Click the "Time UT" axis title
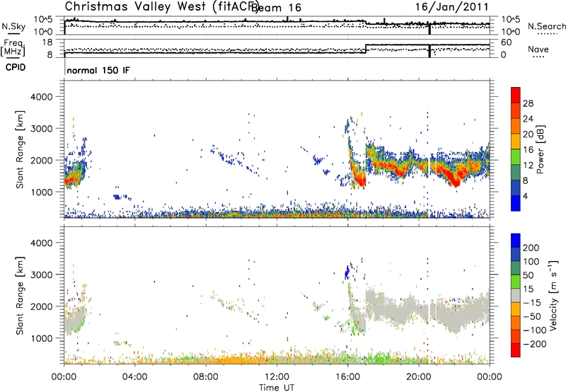Screen dimensions: 566x392 coord(277,388)
